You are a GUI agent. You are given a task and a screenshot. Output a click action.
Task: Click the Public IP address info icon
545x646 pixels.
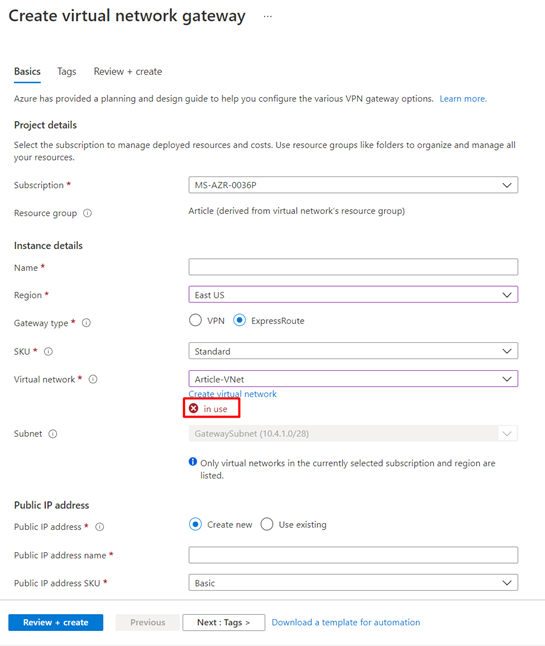100,527
